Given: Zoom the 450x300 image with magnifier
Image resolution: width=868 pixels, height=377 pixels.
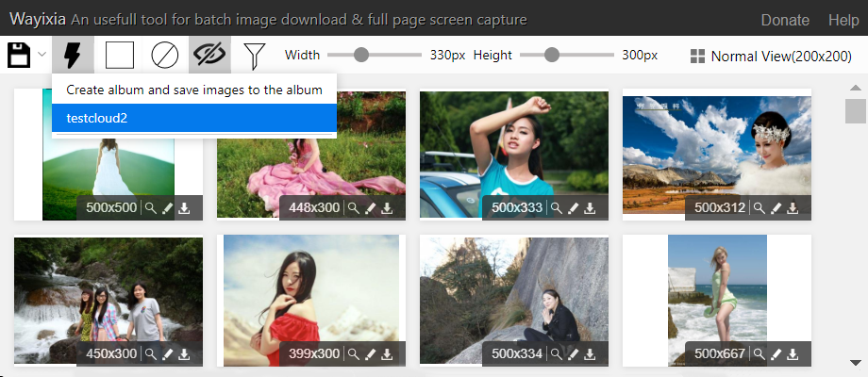Looking at the screenshot, I should coord(150,353).
